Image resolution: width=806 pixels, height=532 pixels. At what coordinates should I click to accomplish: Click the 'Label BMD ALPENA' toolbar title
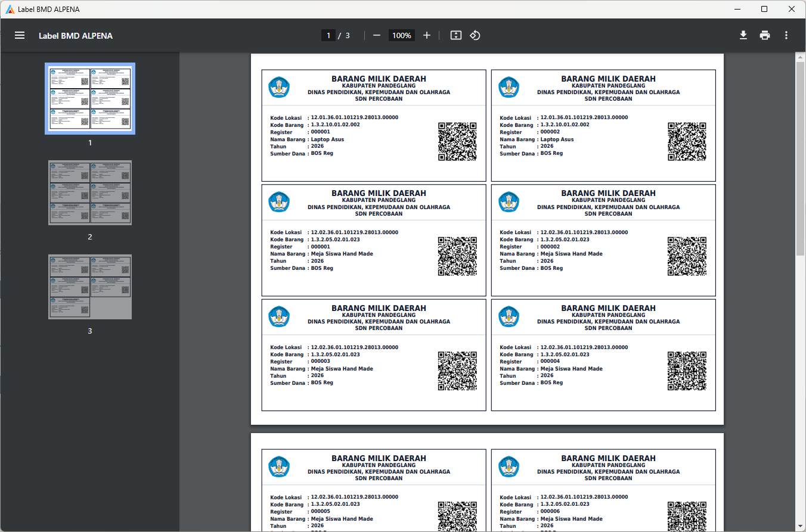coord(76,36)
